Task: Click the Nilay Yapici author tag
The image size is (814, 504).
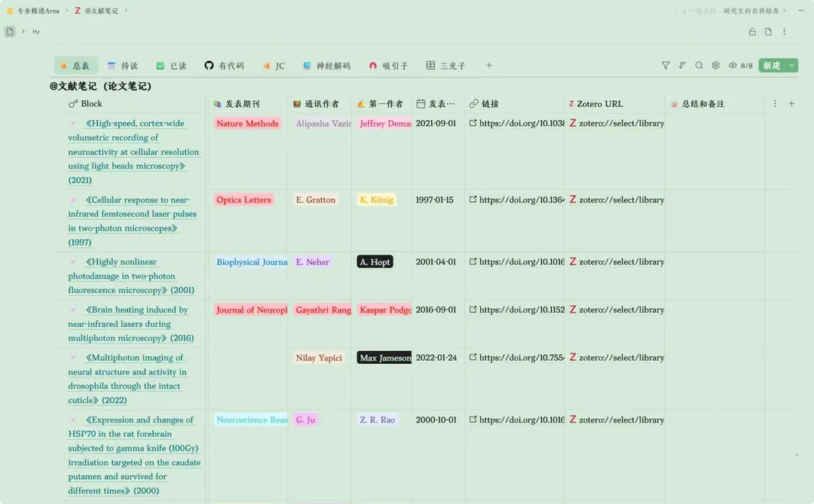Action: pos(319,358)
